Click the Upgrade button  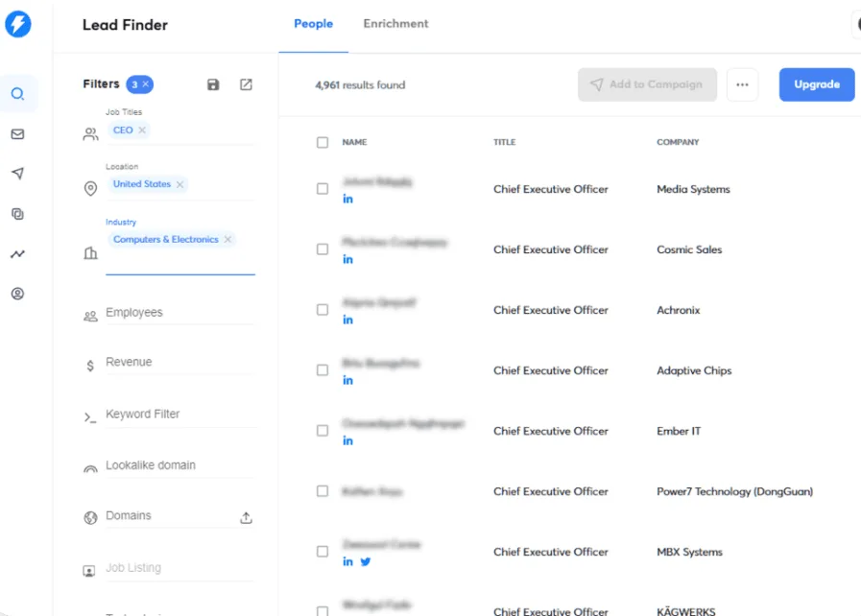(816, 84)
